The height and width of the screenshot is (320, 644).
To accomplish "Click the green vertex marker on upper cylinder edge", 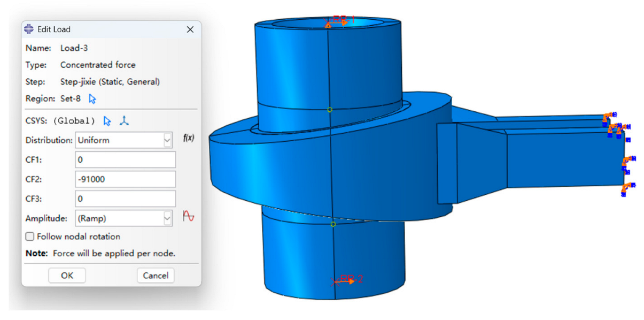I will [330, 110].
